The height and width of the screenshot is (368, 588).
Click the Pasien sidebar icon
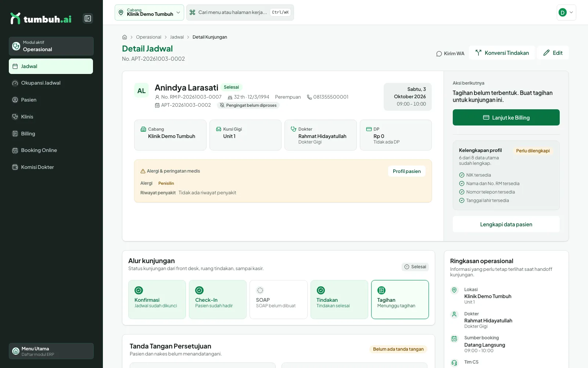(x=15, y=100)
